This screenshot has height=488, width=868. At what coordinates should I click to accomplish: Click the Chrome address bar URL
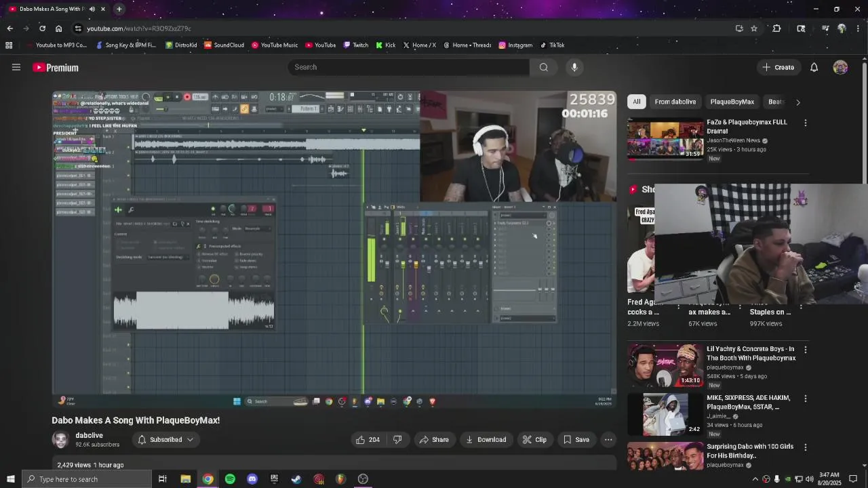(x=139, y=28)
